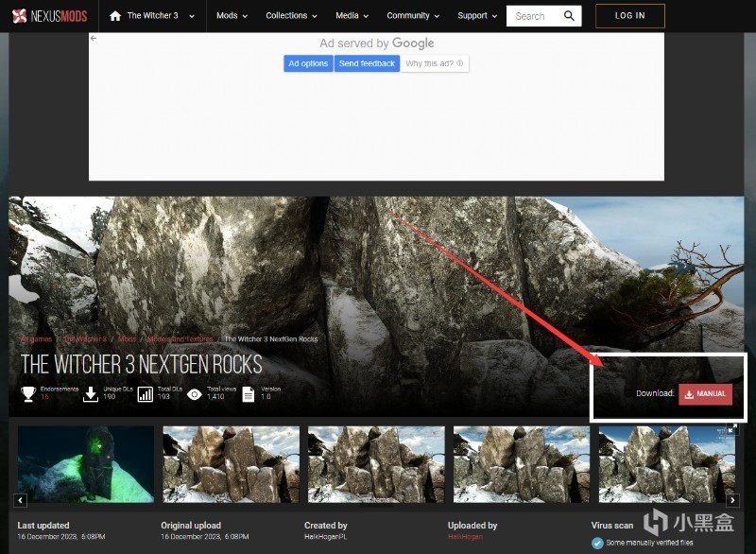The height and width of the screenshot is (554, 756).
Task: Click the Total DLs bar chart icon
Action: pos(146,394)
